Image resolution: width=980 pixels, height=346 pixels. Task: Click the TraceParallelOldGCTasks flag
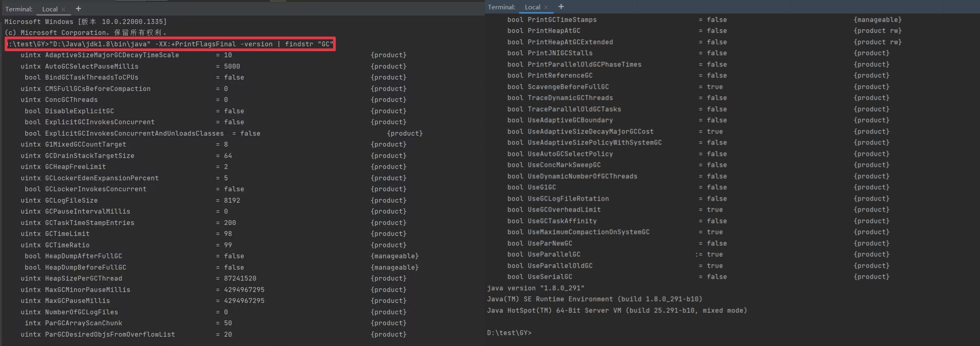[x=574, y=109]
